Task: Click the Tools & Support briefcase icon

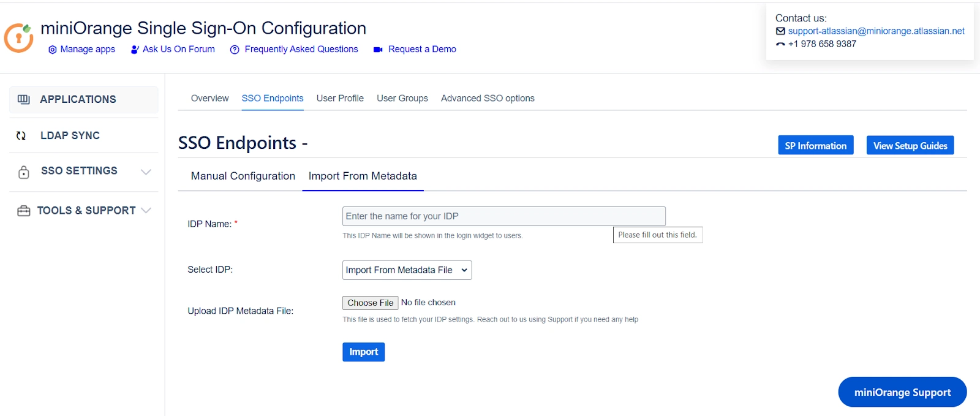Action: pos(24,211)
